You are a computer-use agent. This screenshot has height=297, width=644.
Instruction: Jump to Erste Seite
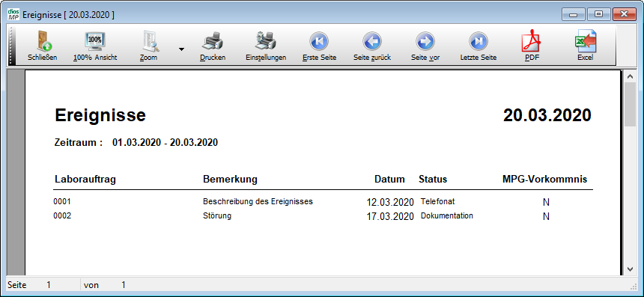319,46
